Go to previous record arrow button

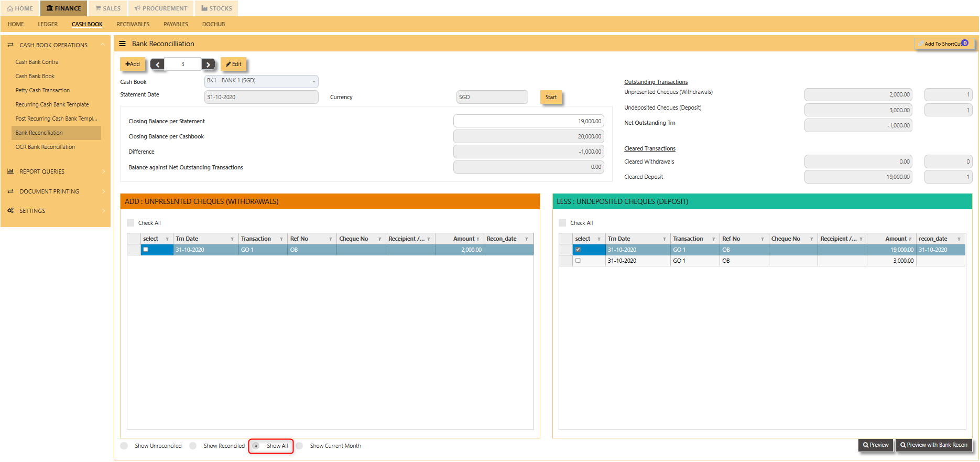(157, 65)
